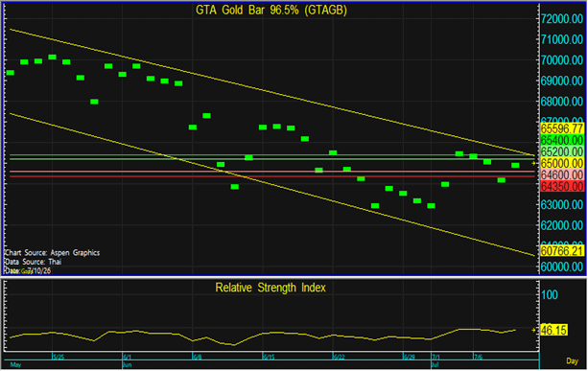Click the May month label
The height and width of the screenshot is (371, 588).
coord(15,364)
